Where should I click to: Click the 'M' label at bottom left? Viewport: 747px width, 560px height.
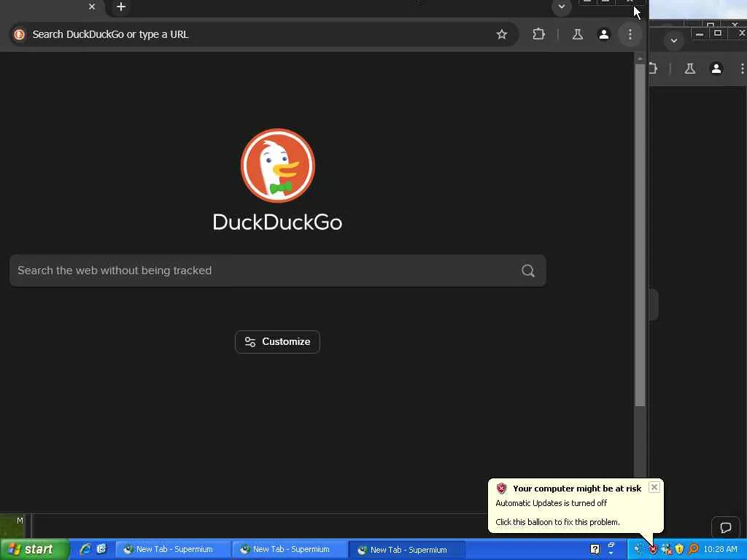point(20,521)
